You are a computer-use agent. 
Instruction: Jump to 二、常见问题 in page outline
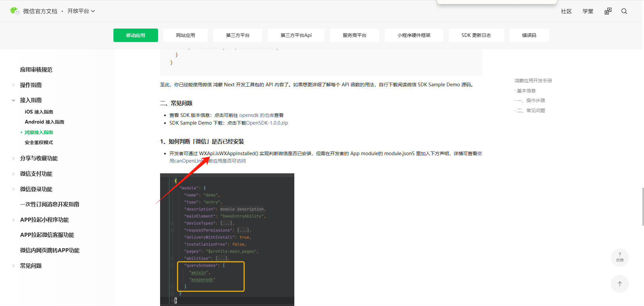click(x=531, y=111)
